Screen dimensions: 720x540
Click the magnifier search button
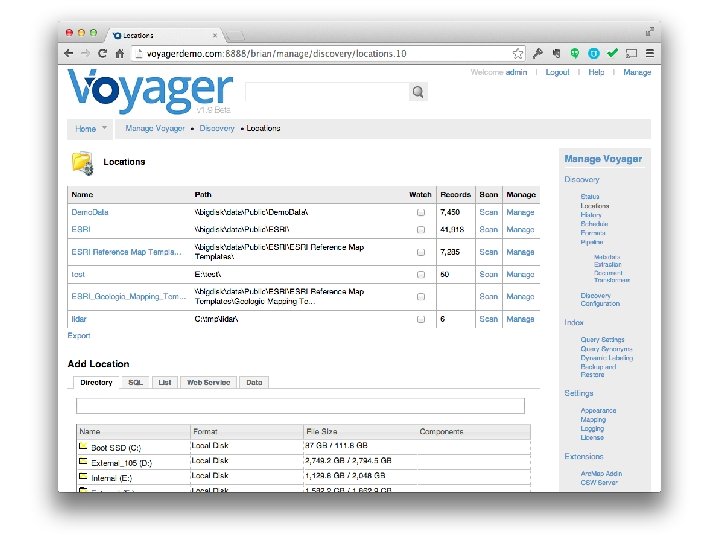click(418, 92)
